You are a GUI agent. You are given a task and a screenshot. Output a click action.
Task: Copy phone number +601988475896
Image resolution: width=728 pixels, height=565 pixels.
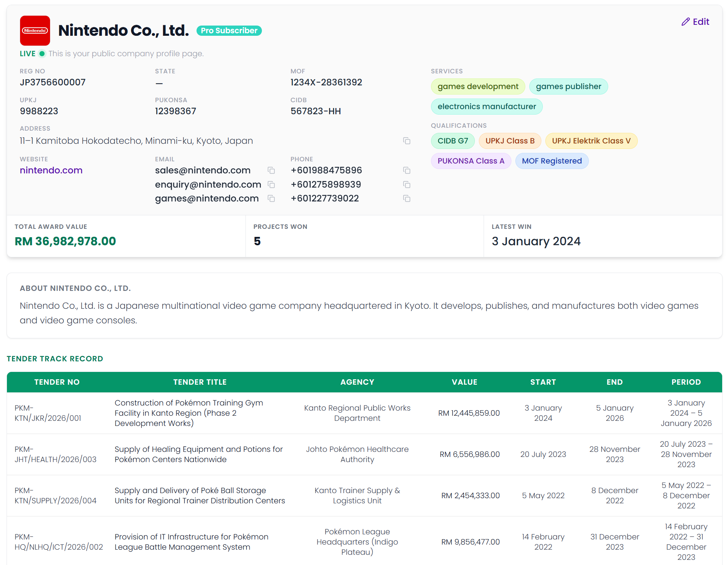[407, 170]
